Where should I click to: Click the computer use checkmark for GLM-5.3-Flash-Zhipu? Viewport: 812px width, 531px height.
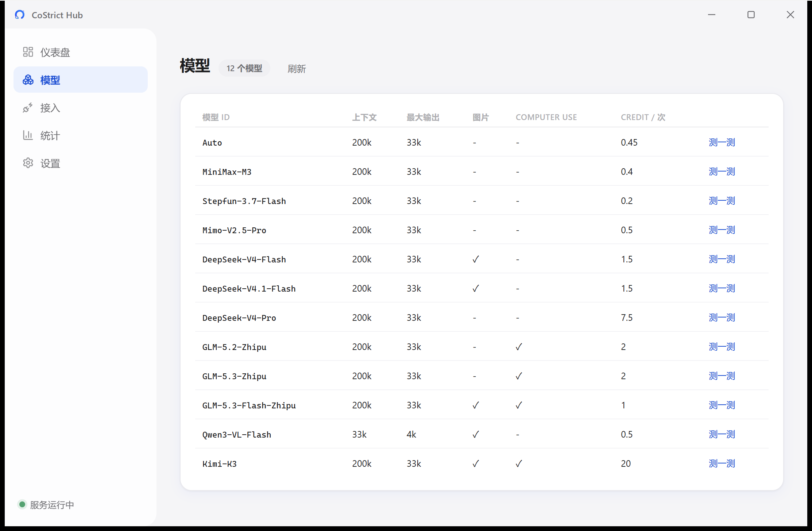click(519, 405)
